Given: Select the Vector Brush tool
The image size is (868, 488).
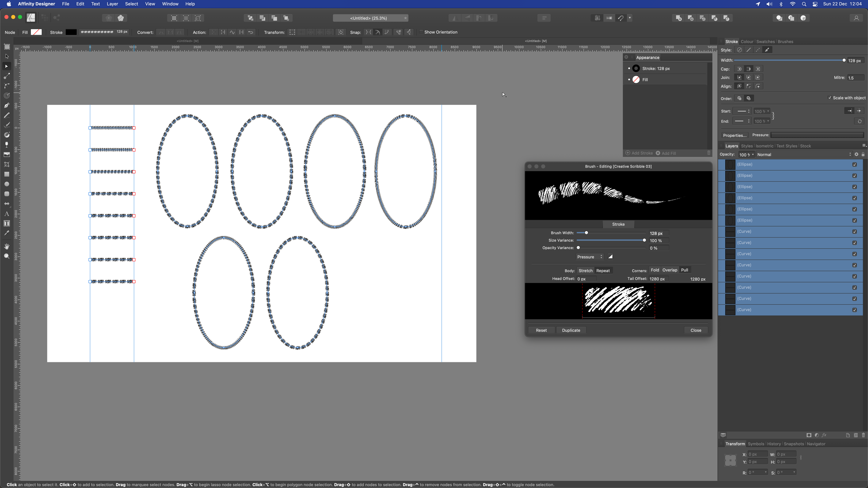Looking at the screenshot, I should (x=7, y=125).
